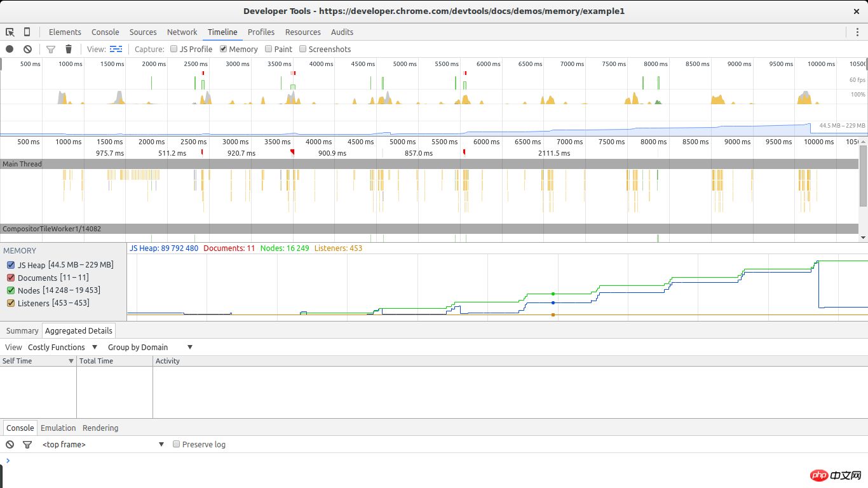Open the Resources tab
The height and width of the screenshot is (488, 868).
click(303, 32)
